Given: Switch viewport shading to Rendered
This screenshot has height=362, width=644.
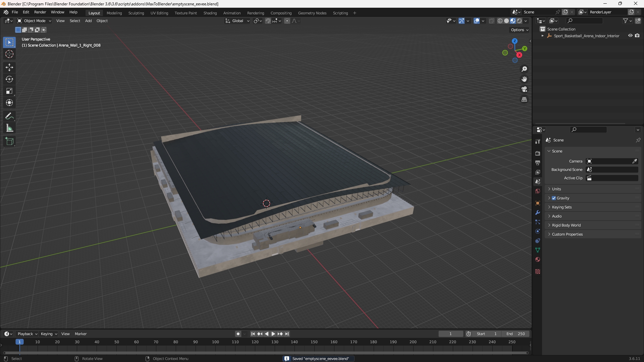Looking at the screenshot, I should coord(519,21).
